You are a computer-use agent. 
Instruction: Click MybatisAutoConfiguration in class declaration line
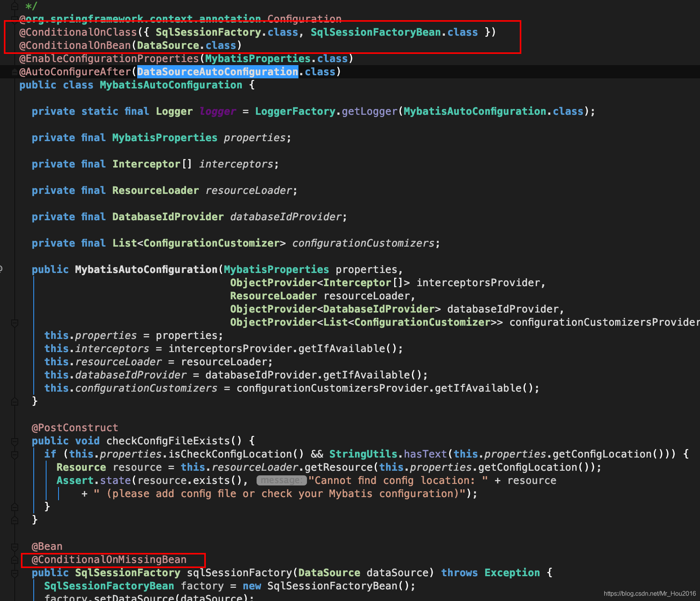(171, 85)
